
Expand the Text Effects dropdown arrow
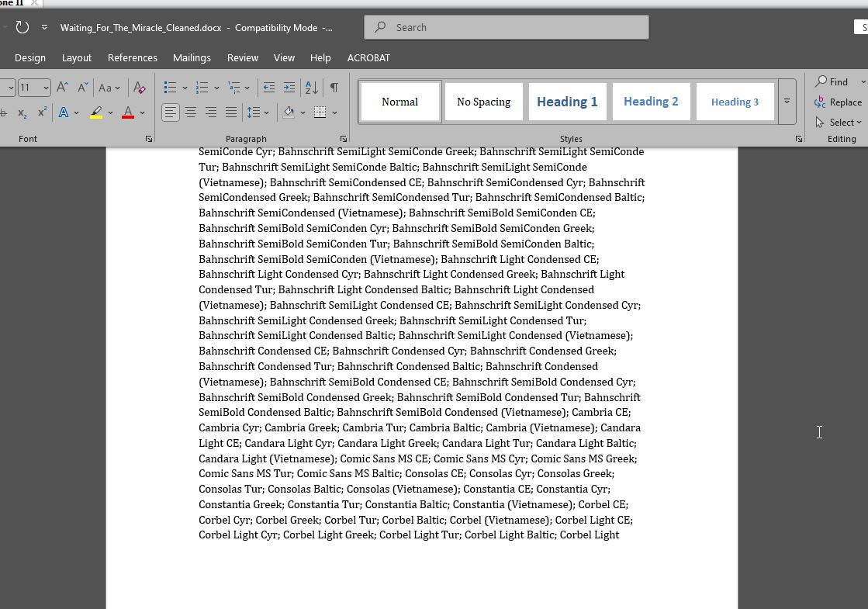[x=76, y=113]
